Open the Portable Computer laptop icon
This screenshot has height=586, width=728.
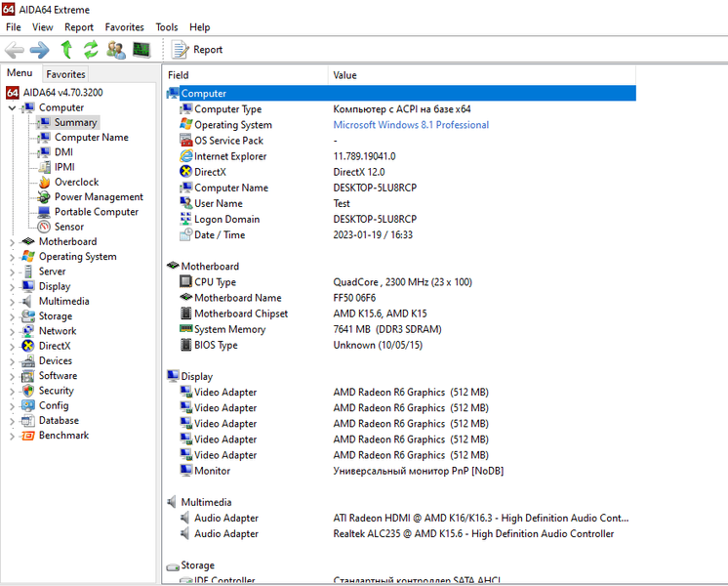(x=44, y=212)
